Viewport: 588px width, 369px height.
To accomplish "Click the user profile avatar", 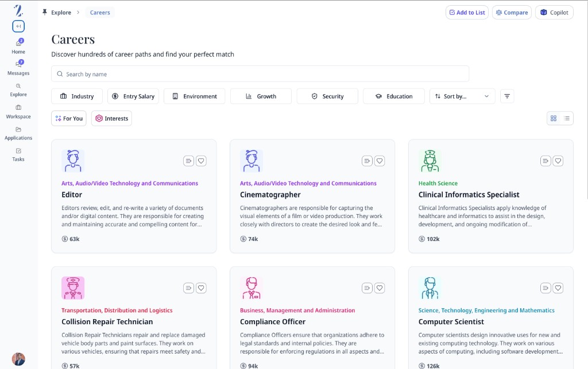I will point(18,359).
